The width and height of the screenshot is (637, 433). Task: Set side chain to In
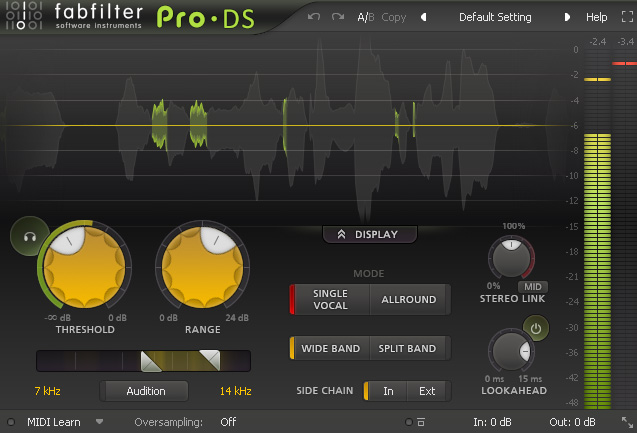386,391
